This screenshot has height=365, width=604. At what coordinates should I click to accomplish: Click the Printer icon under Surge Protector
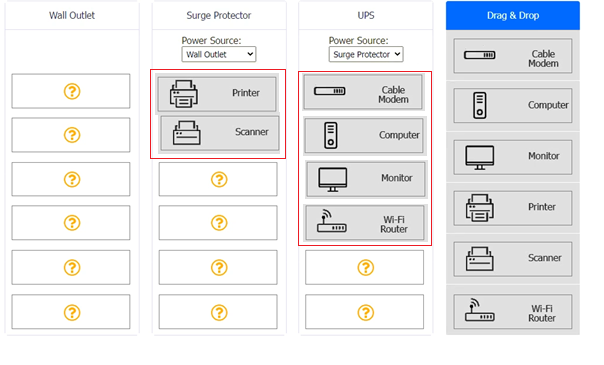184,94
